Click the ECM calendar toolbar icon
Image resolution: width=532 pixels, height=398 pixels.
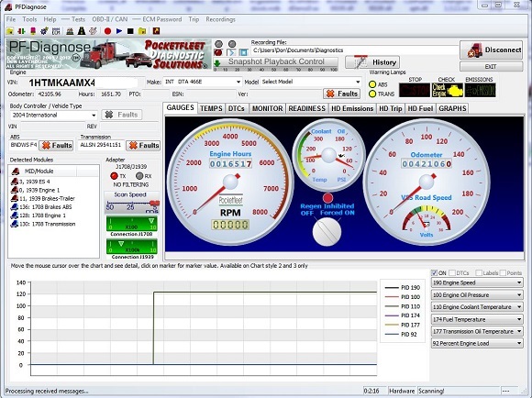click(x=56, y=31)
